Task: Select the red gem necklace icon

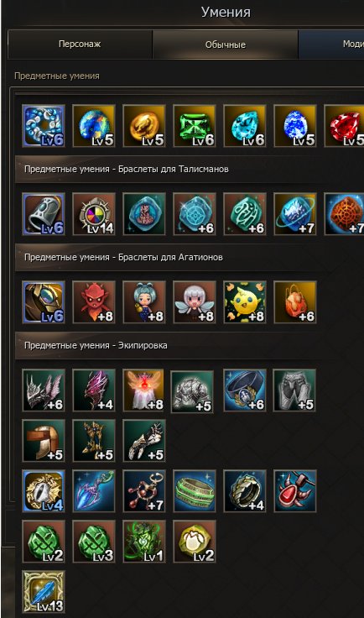Action: (x=295, y=491)
